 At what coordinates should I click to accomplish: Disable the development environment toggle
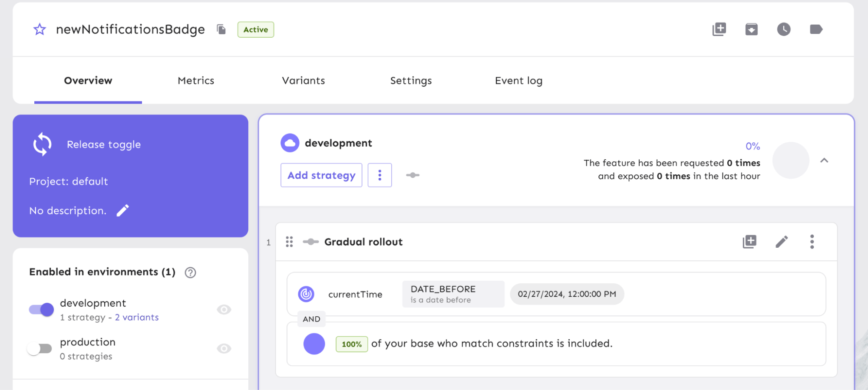pos(41,310)
